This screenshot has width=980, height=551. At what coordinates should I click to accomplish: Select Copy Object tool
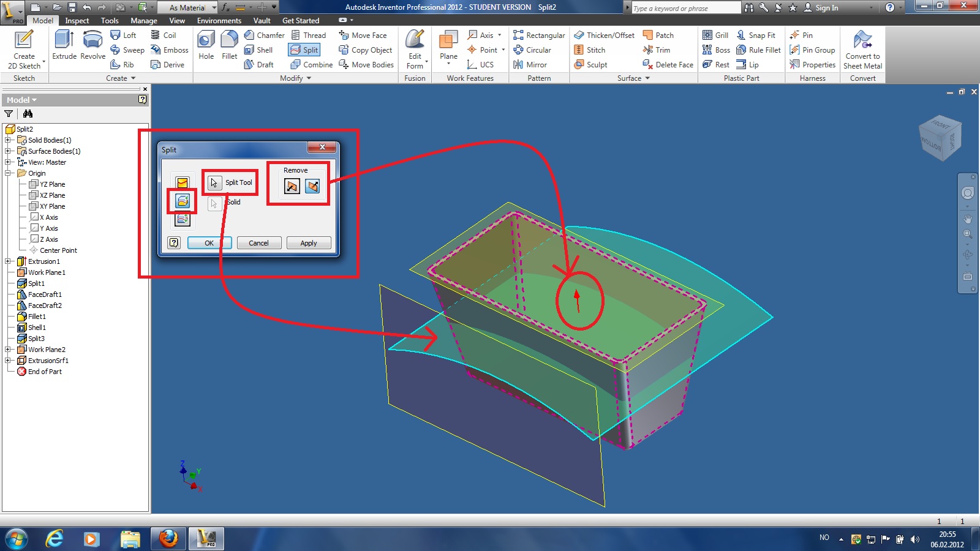[x=366, y=50]
